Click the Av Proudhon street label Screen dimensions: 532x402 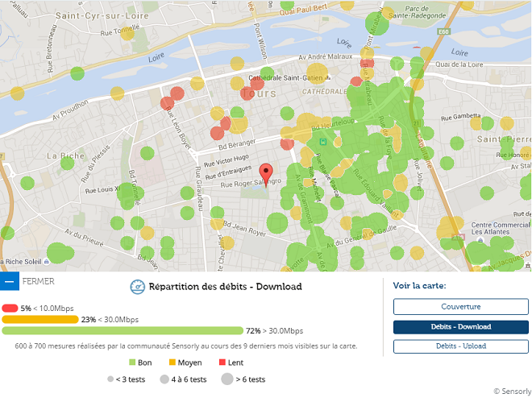coord(70,110)
